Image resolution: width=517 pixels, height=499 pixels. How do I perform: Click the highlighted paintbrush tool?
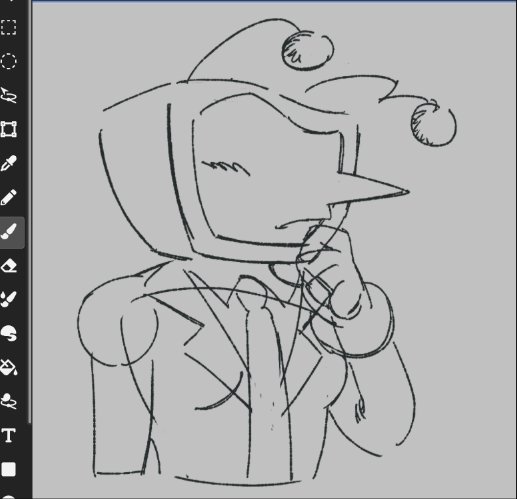(9, 232)
